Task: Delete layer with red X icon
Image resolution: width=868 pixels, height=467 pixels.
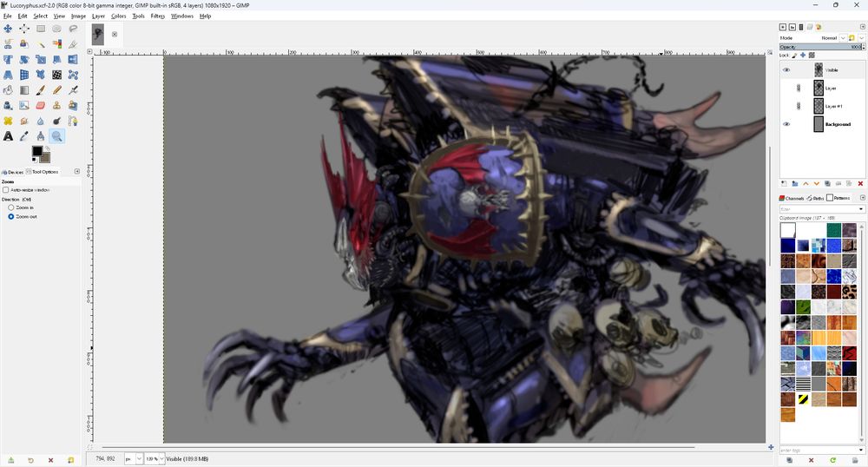Action: coord(859,183)
